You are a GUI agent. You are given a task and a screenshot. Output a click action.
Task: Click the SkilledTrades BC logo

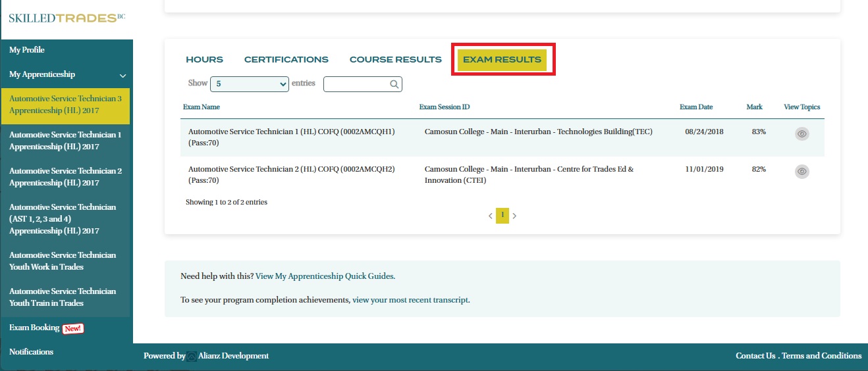tap(66, 18)
